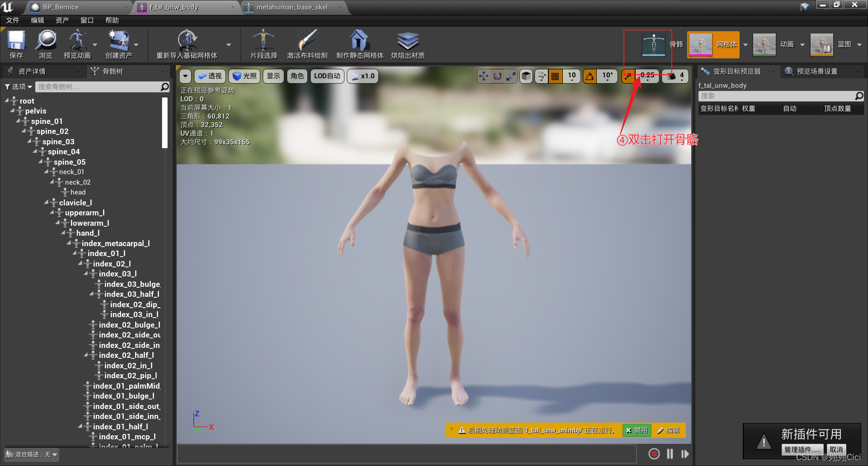This screenshot has height=466, width=868.
Task: Open the Edit (编辑) menu
Action: pyautogui.click(x=38, y=20)
